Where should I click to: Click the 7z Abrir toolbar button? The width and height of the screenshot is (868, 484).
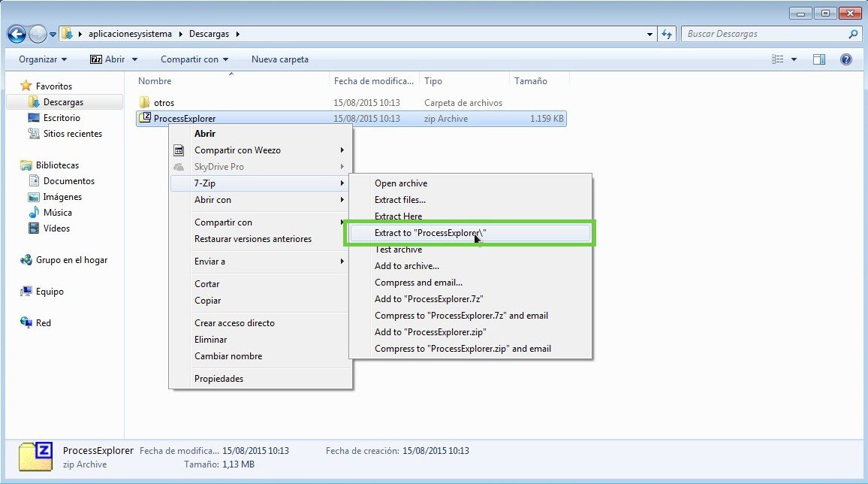coord(108,59)
